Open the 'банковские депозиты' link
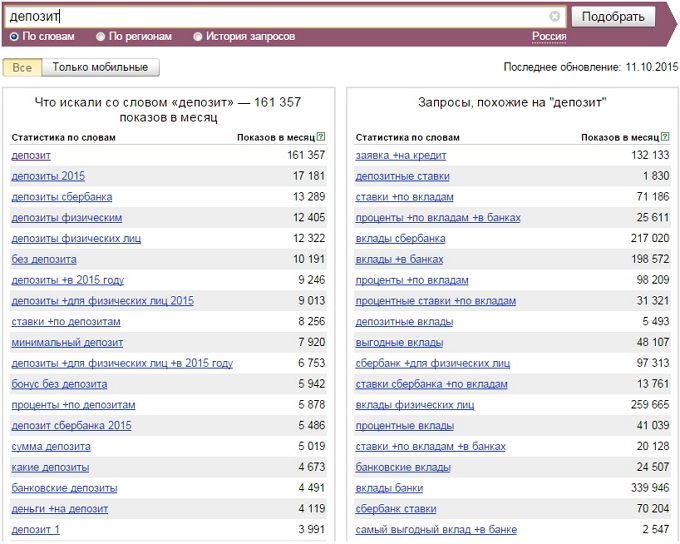The width and height of the screenshot is (680, 544). 65,488
